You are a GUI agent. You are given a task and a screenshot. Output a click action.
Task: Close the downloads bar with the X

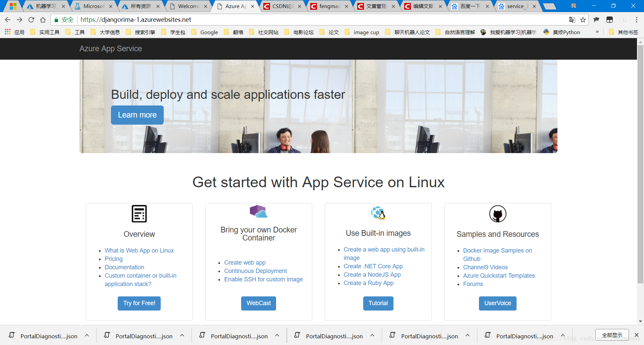[637, 335]
